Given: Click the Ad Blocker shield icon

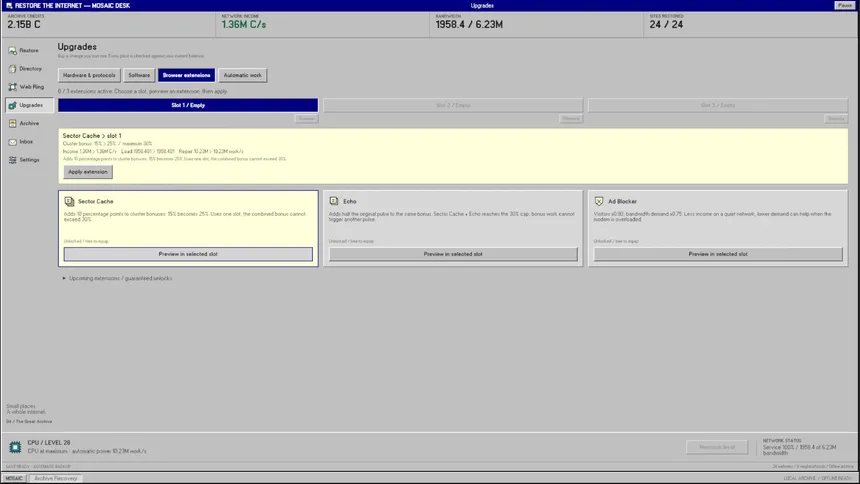Looking at the screenshot, I should [599, 201].
